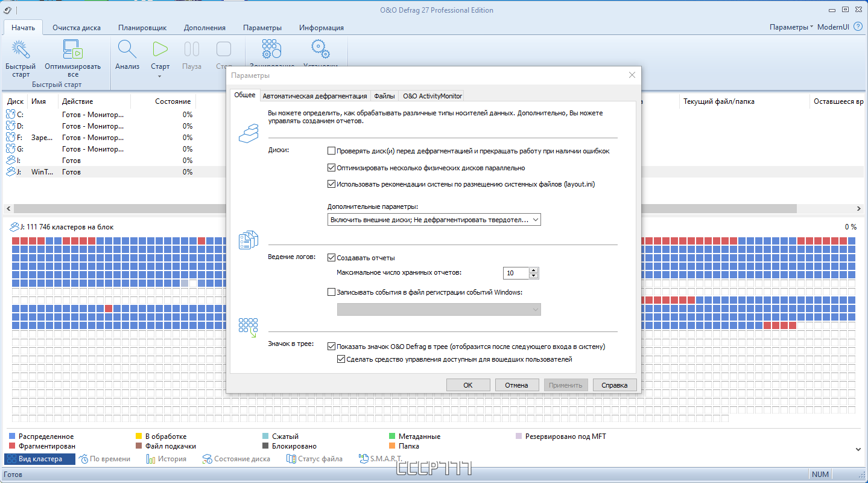Click the green Start (Старт) play icon
Image resolution: width=868 pixels, height=483 pixels.
[160, 50]
